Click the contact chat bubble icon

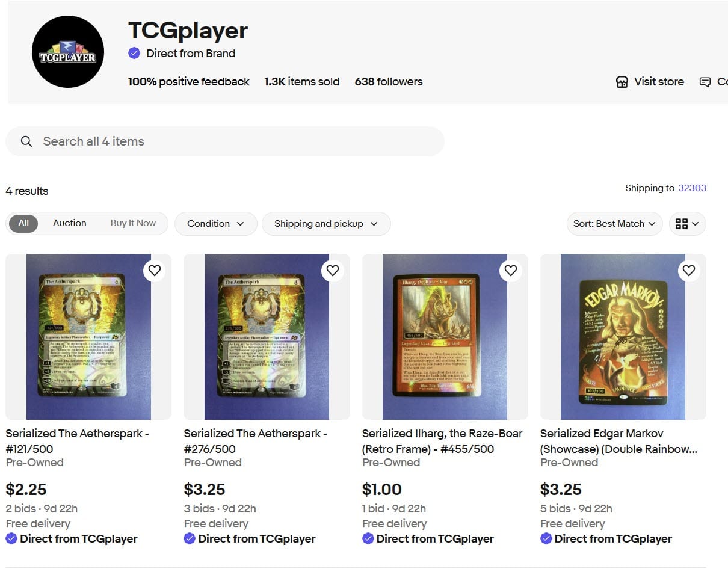click(x=705, y=82)
